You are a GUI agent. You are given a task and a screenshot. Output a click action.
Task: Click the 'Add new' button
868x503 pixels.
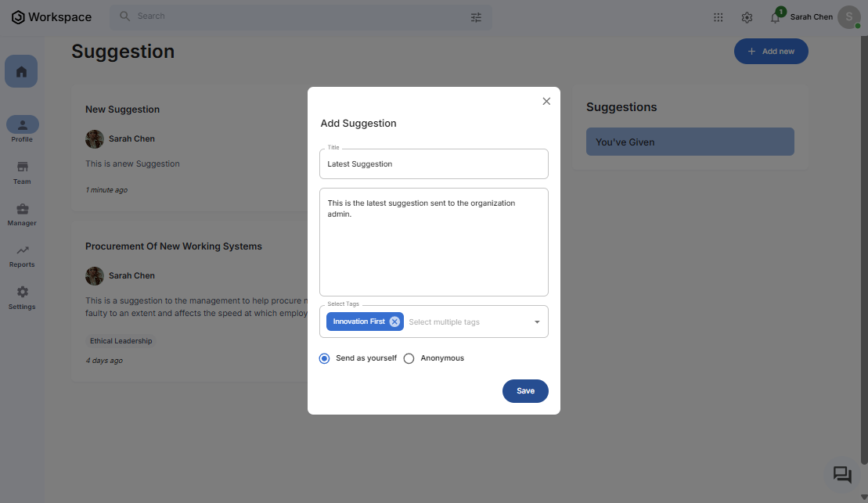[770, 52]
